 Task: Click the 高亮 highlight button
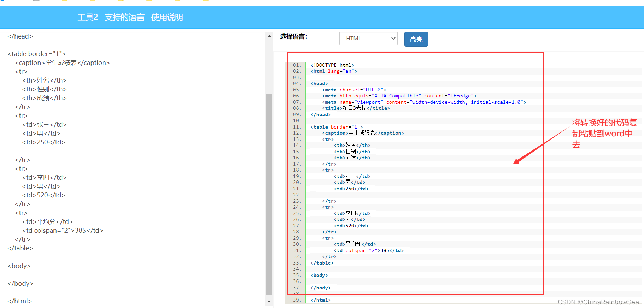pyautogui.click(x=416, y=39)
